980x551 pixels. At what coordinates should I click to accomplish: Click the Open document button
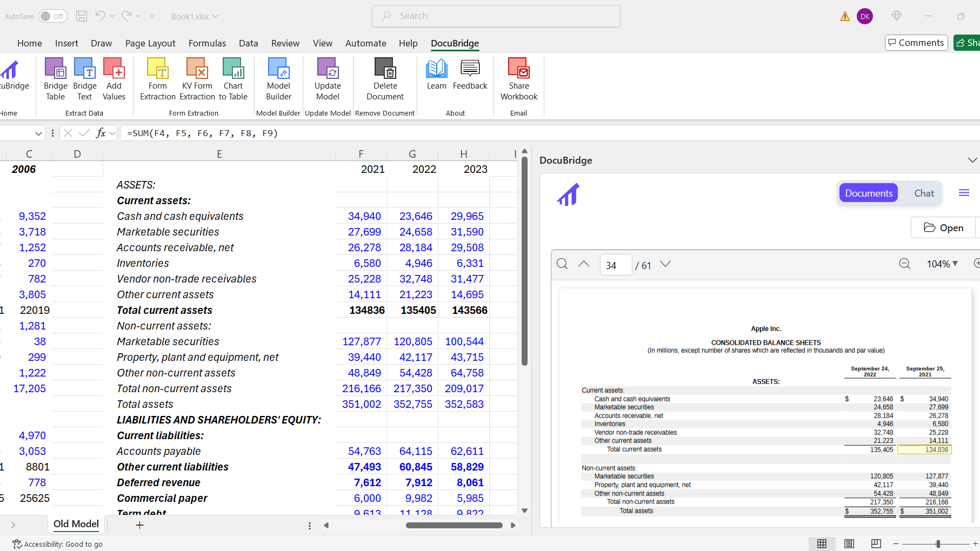[944, 227]
